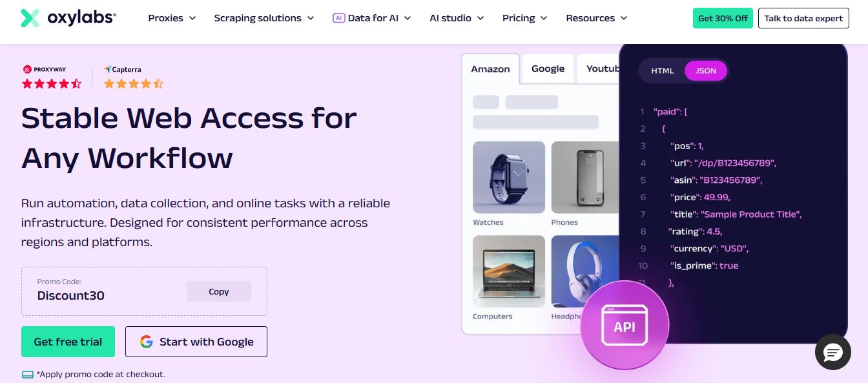This screenshot has width=868, height=383.
Task: Select the Watches product thumbnail
Action: click(509, 178)
